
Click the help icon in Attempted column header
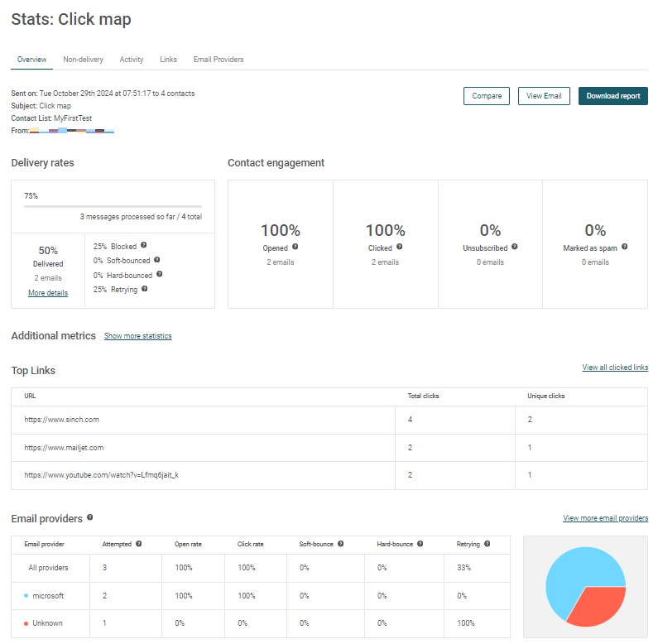(x=139, y=544)
